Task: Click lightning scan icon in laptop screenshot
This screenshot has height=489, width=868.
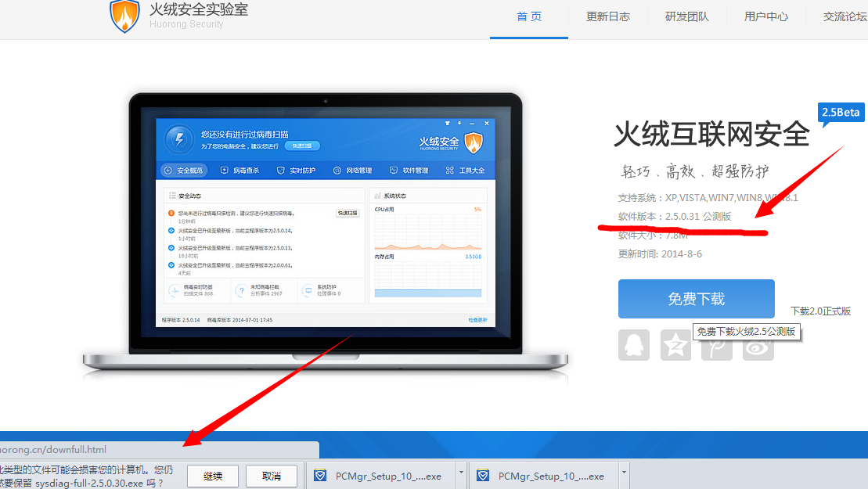Action: pyautogui.click(x=179, y=140)
